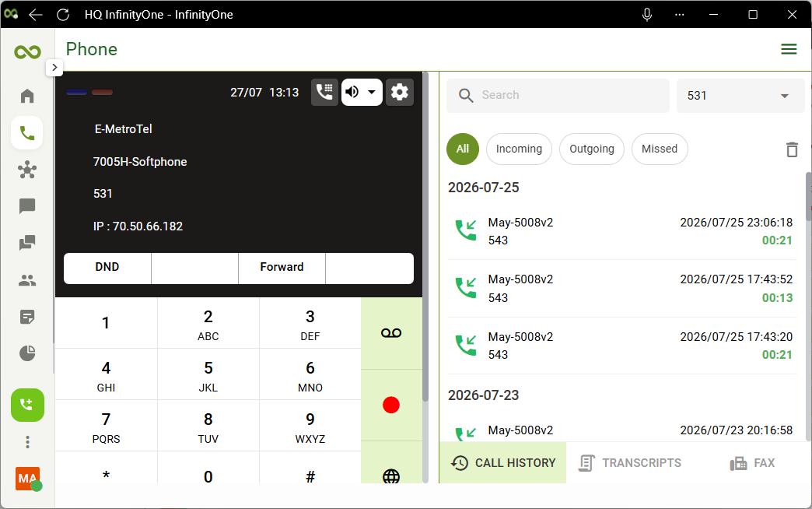812x509 pixels.
Task: Open title bar three-dot menu
Action: click(x=680, y=15)
